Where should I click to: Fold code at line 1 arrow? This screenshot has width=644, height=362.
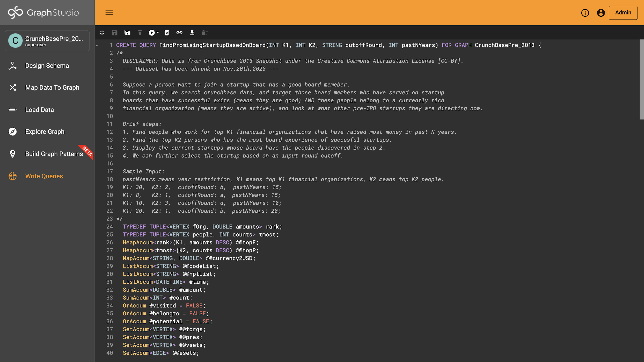click(97, 45)
